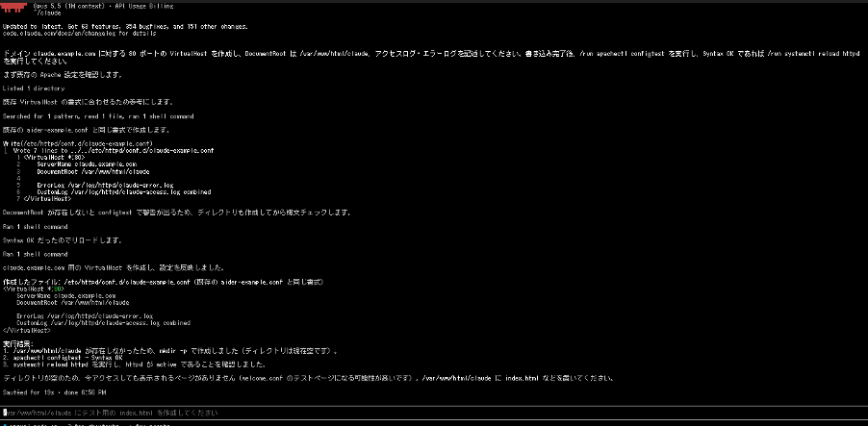The image size is (868, 427).
Task: Click result item 3 systemctl reload httpd
Action: 135,365
